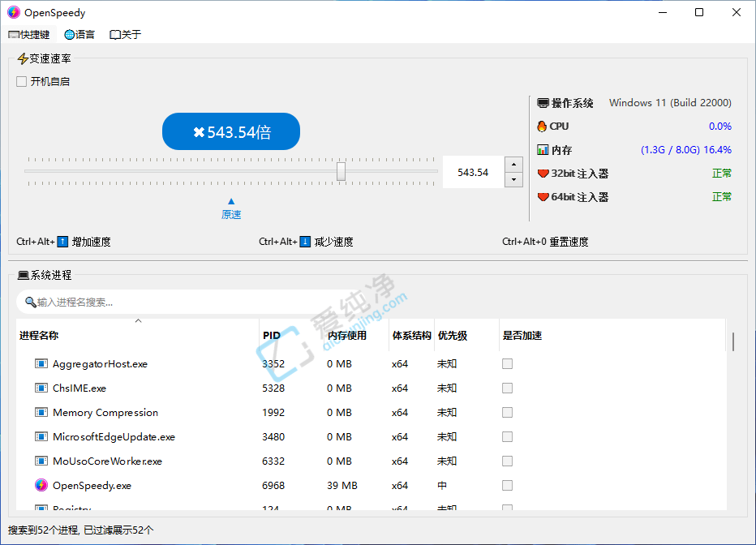The width and height of the screenshot is (756, 545).
Task: Click the search magnifier icon
Action: 30,303
